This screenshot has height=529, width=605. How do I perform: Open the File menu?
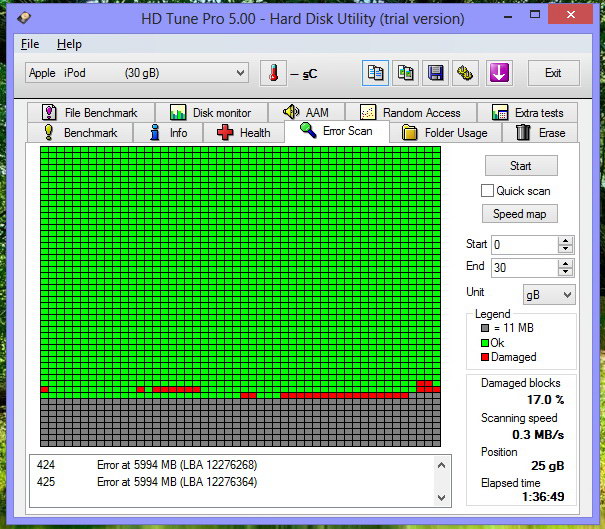[x=30, y=44]
